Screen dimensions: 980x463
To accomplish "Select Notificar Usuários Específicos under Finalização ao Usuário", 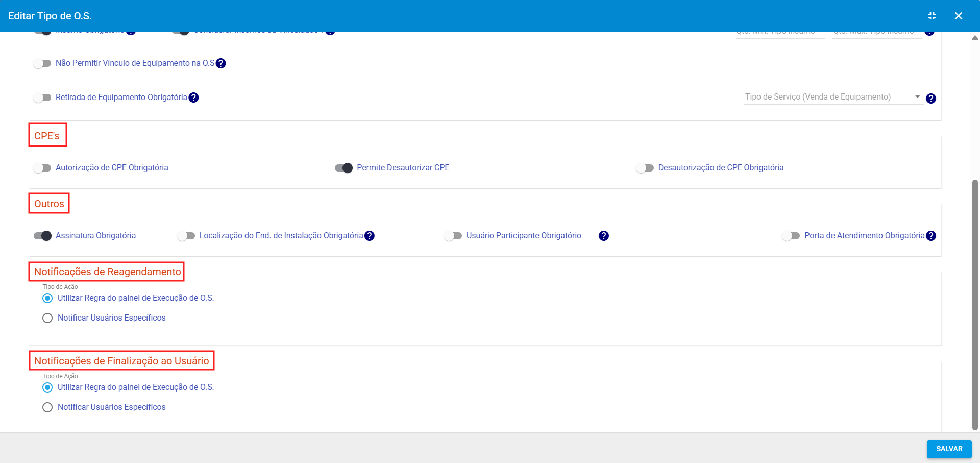I will coord(47,407).
